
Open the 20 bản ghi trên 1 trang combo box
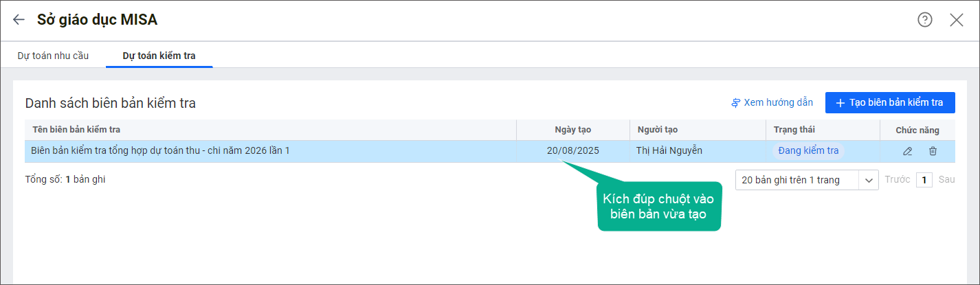797,180
